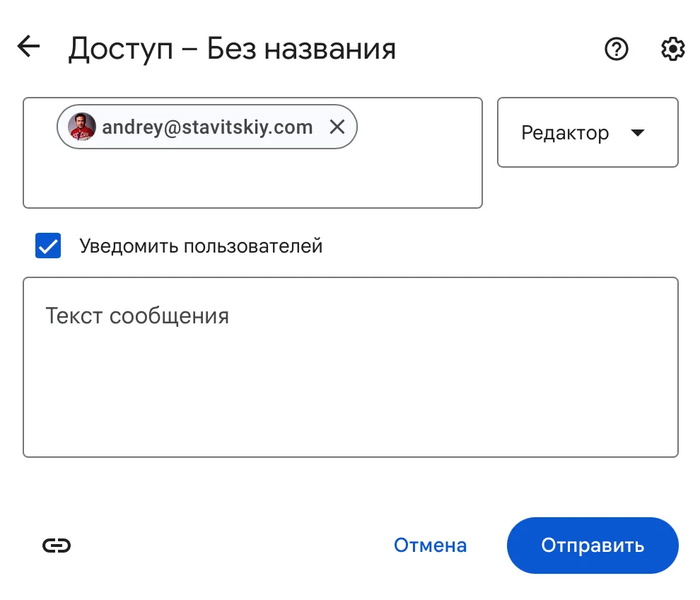Click the "Уведомить пользователей" label

[x=201, y=246]
